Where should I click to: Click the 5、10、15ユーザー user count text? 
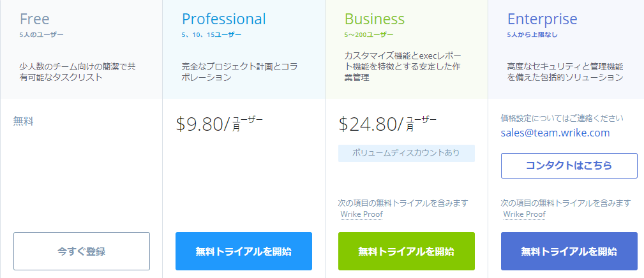click(x=211, y=35)
